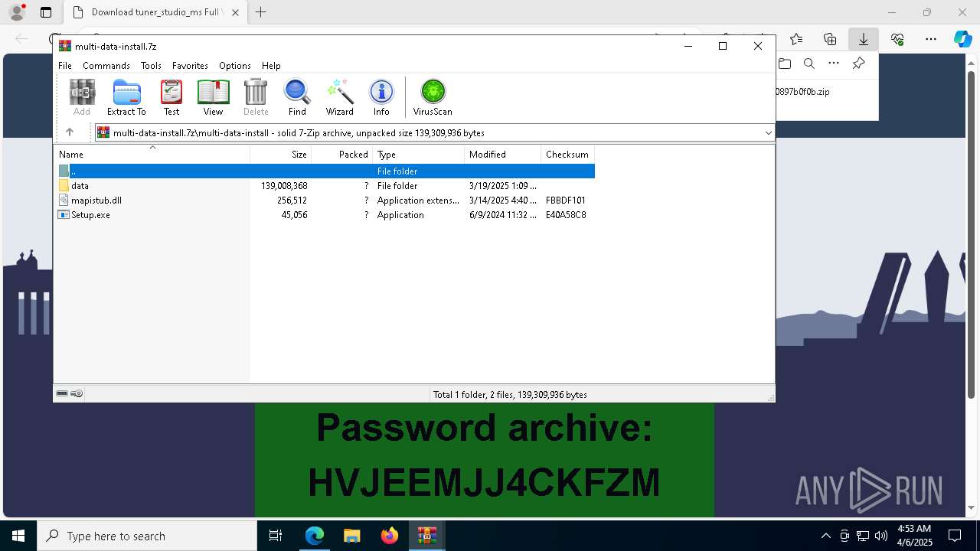Click the clock showing 4:53 AM
The height and width of the screenshot is (551, 980).
pyautogui.click(x=914, y=529)
